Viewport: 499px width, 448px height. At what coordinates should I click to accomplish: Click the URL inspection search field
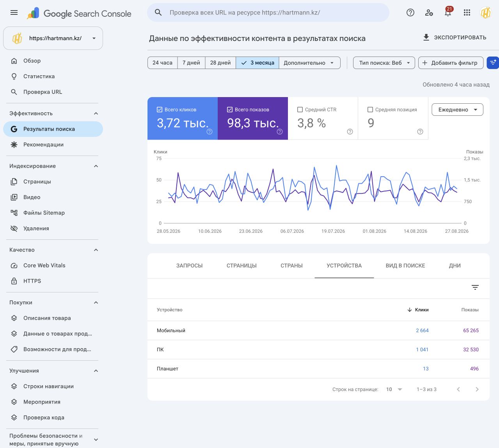tap(268, 12)
